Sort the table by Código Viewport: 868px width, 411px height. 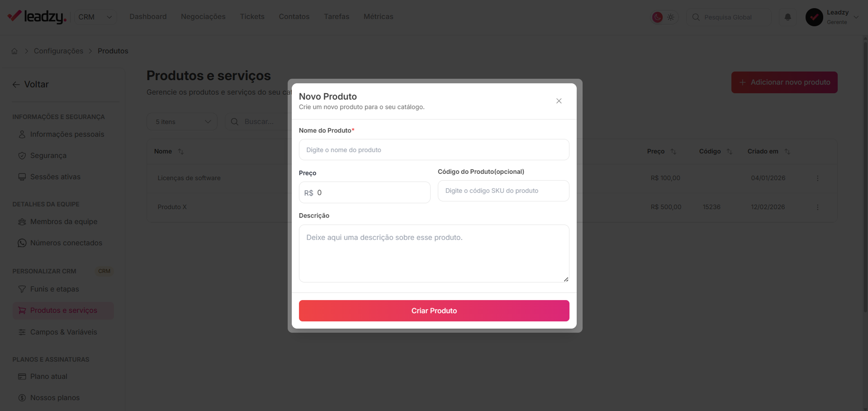pyautogui.click(x=730, y=152)
